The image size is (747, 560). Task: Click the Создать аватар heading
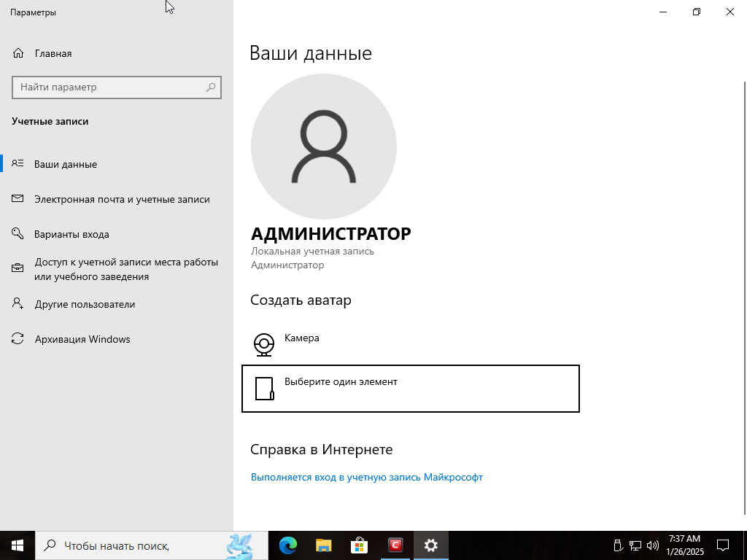[x=301, y=300]
